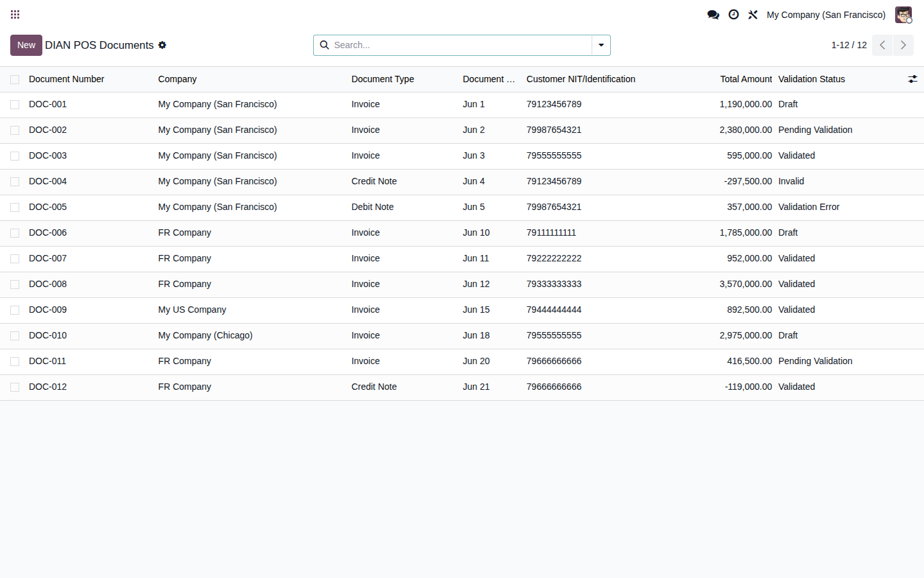
Task: Click Debit Note document type cell
Action: (x=372, y=207)
